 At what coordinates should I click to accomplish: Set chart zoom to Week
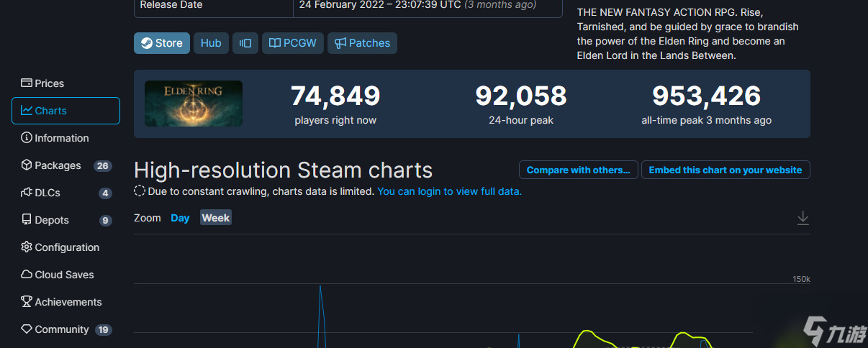[x=216, y=218]
